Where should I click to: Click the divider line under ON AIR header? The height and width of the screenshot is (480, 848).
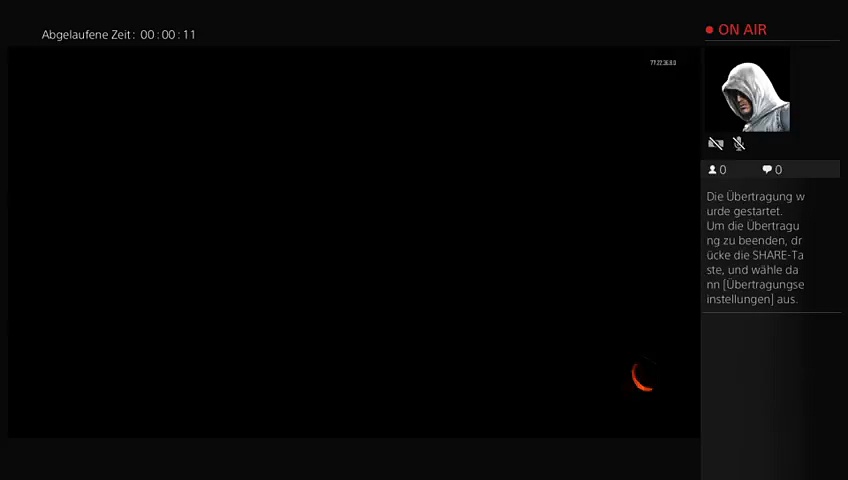pyautogui.click(x=772, y=41)
